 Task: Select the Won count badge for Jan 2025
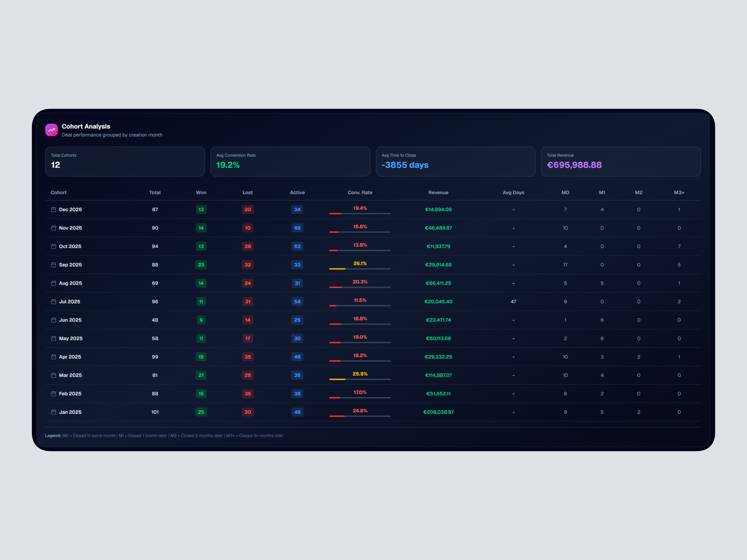pyautogui.click(x=201, y=412)
